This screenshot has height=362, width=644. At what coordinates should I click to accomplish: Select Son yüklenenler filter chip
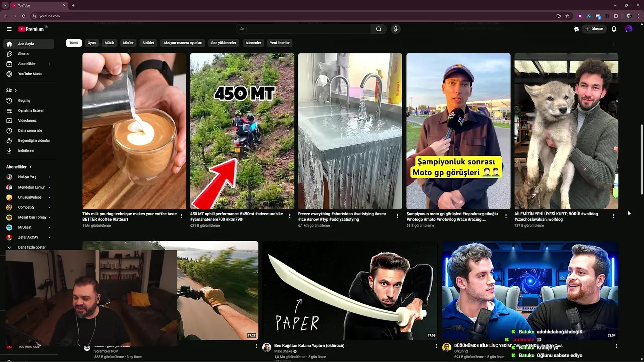tap(224, 43)
